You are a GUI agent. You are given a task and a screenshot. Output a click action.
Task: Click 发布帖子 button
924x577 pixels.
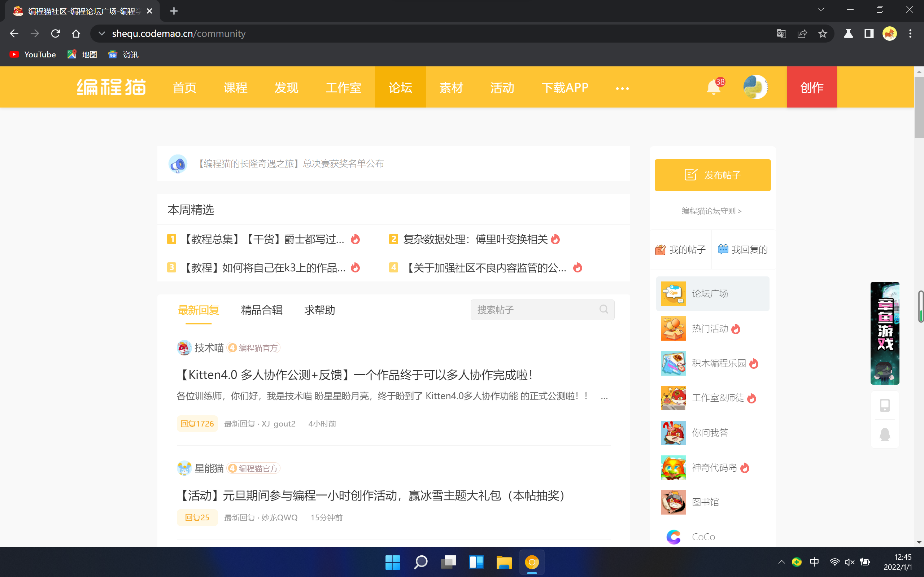click(712, 175)
